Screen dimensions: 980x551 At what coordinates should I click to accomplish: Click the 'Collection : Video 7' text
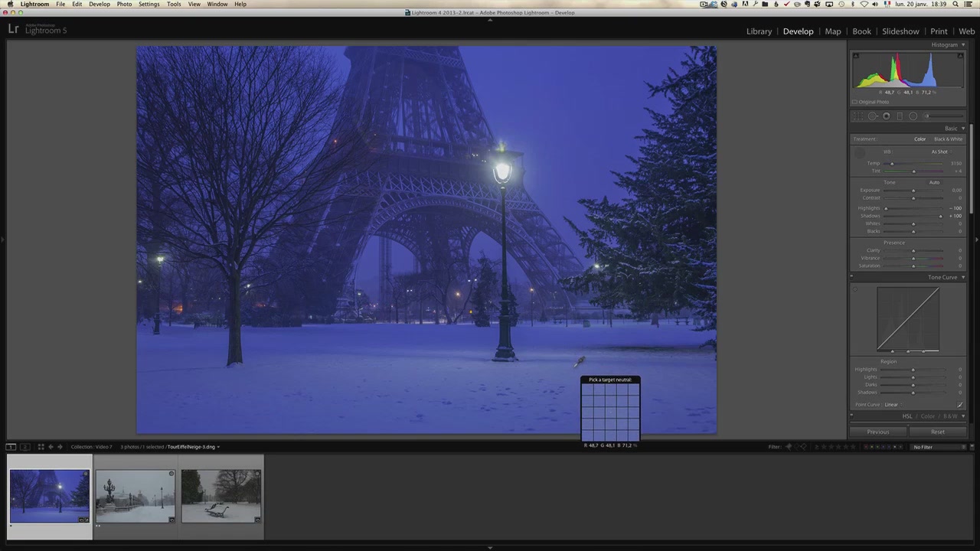(91, 447)
